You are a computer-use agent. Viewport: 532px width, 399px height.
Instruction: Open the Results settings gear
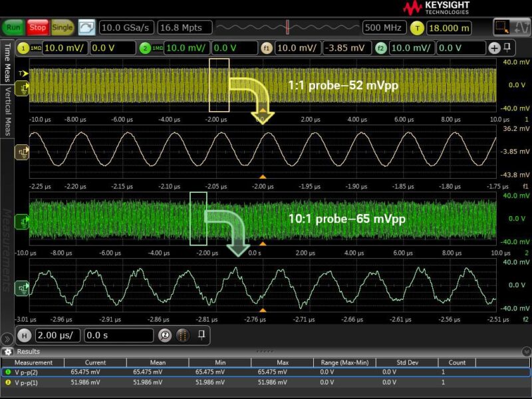pyautogui.click(x=8, y=351)
